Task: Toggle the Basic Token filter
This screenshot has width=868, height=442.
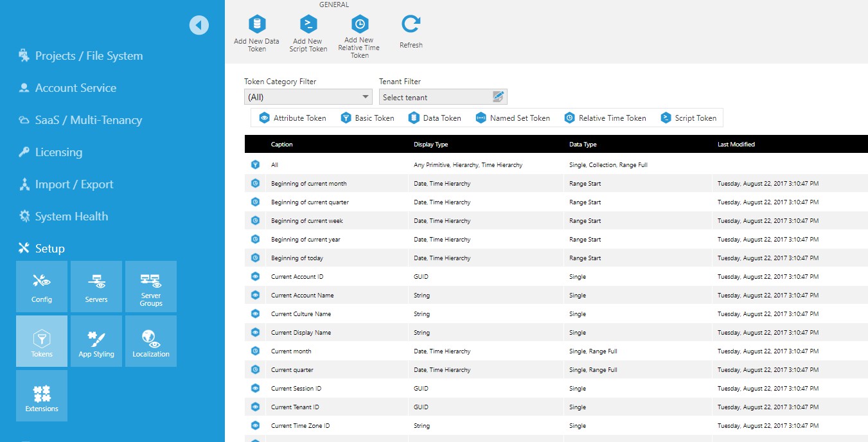Action: 368,118
